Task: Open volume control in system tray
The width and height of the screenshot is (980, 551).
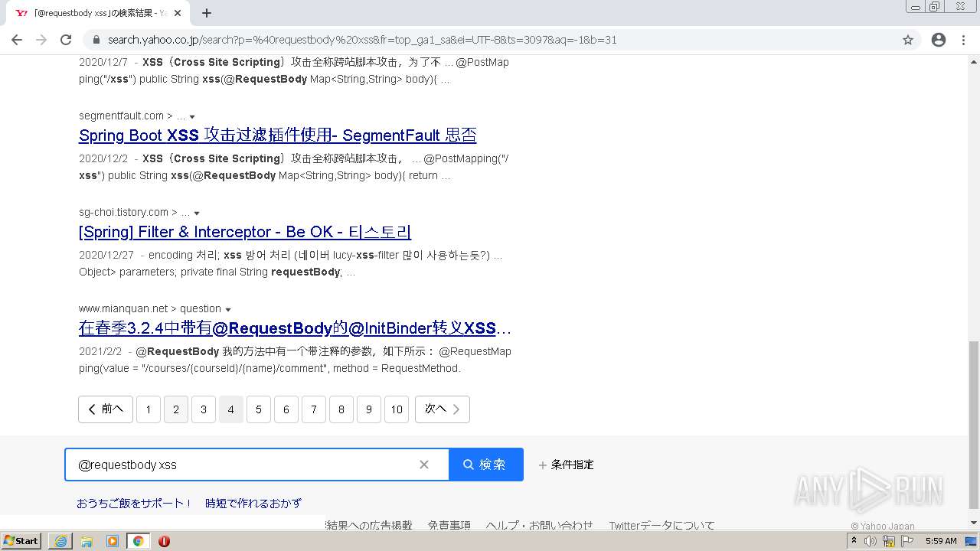Action: pyautogui.click(x=871, y=541)
